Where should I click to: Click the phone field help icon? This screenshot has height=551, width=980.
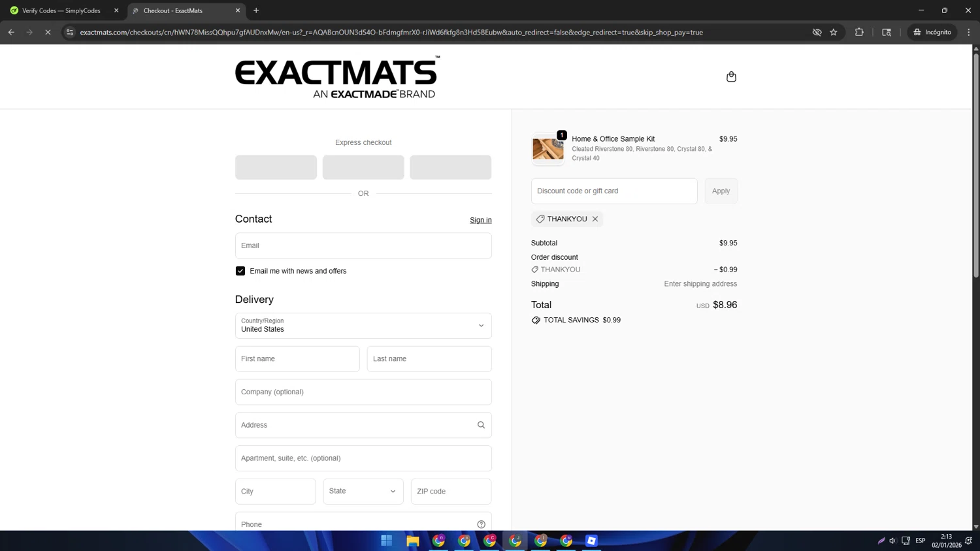(x=481, y=524)
